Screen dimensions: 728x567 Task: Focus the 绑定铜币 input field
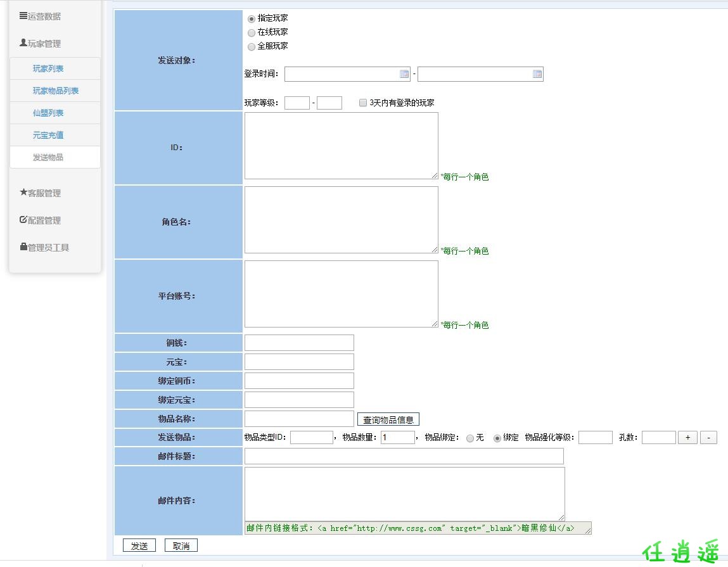click(x=299, y=381)
